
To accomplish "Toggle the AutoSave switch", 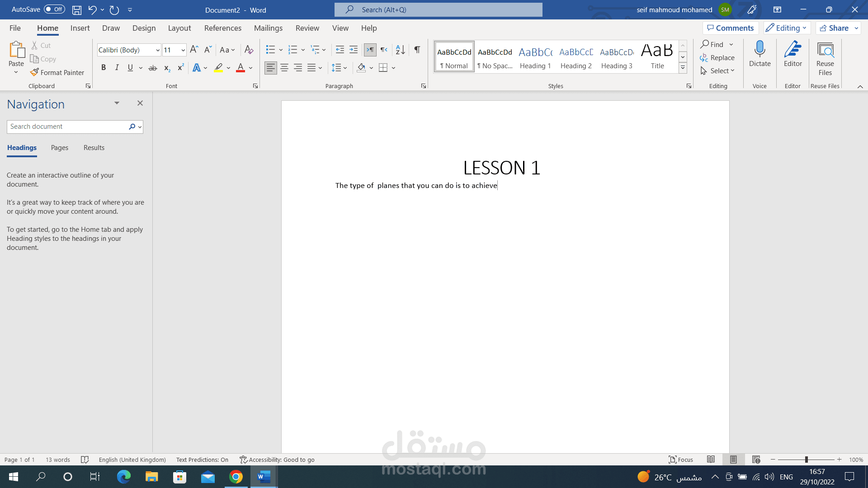I will tap(54, 9).
